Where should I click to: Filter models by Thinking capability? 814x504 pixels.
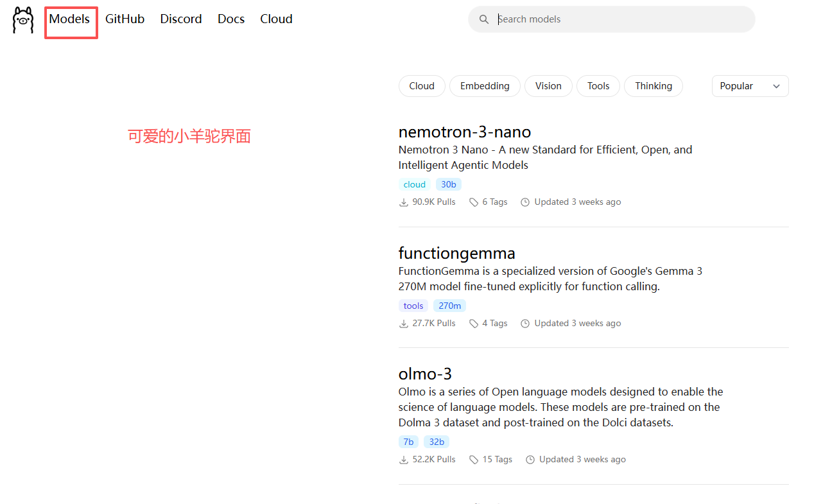(654, 86)
